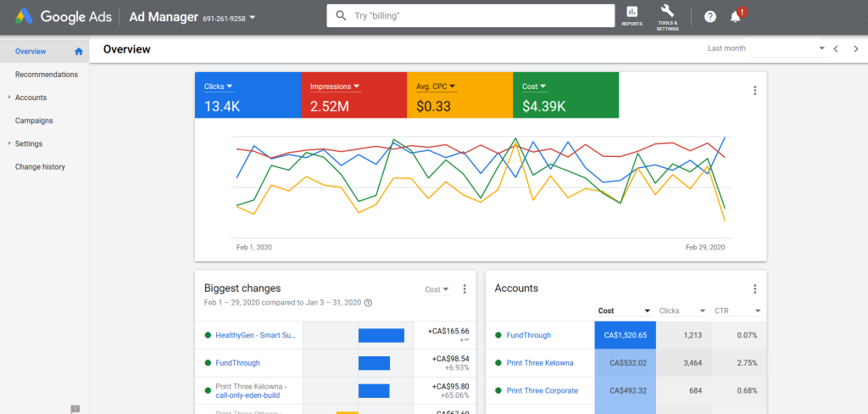Open the Impressions metric dropdown
The width and height of the screenshot is (868, 414).
tap(335, 87)
